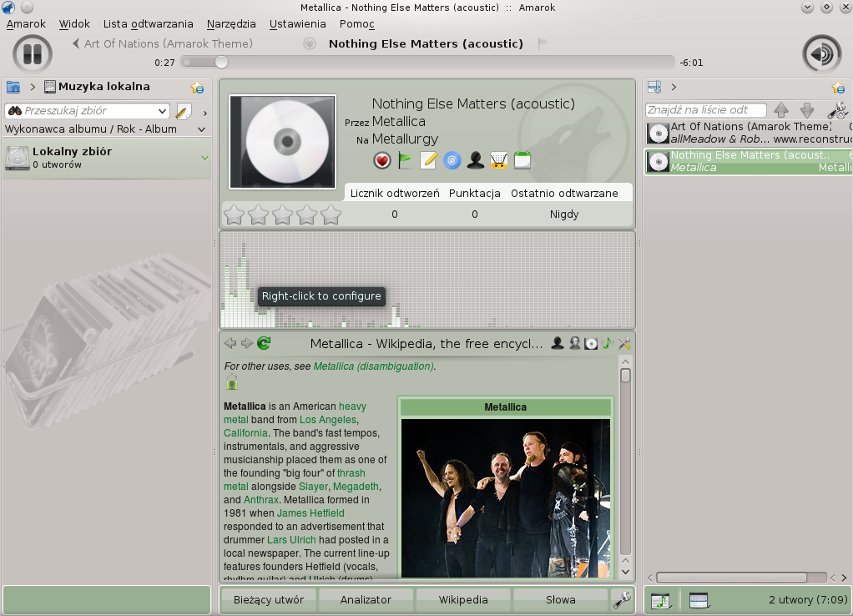This screenshot has width=853, height=616.
Task: Click the track progress slider bar
Action: tap(426, 62)
